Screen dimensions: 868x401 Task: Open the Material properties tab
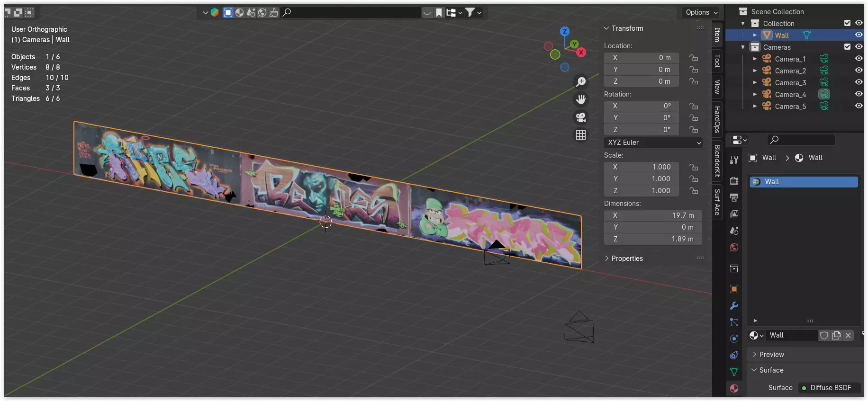tap(734, 389)
